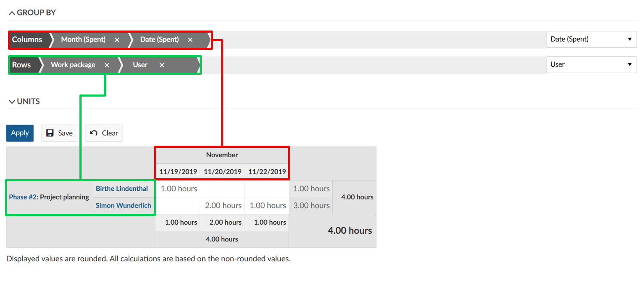Image resolution: width=644 pixels, height=284 pixels.
Task: Click the Apply button
Action: point(20,133)
